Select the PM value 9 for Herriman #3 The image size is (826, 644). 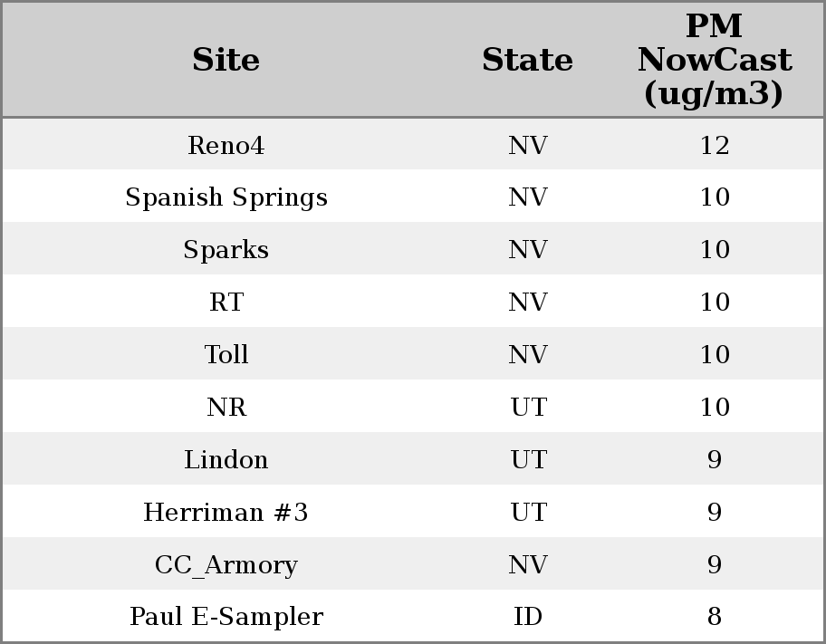[x=714, y=513]
